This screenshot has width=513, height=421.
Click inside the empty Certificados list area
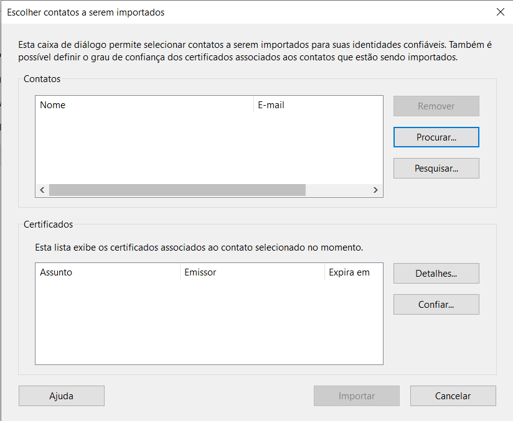(x=209, y=322)
